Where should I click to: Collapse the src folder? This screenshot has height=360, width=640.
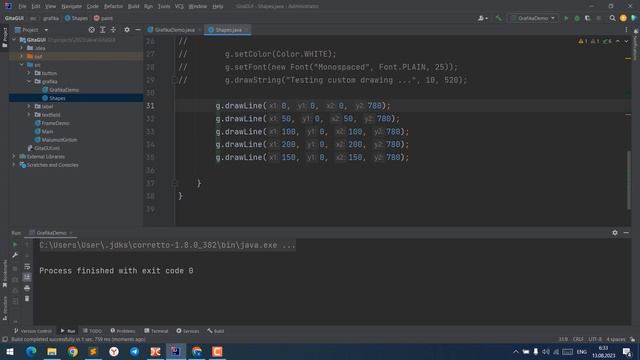[x=22, y=65]
